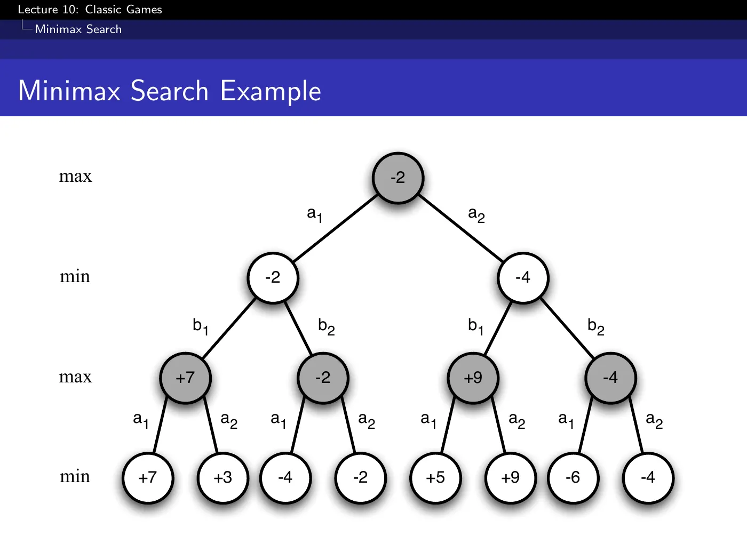
Task: Select the "max" label on the third tree level
Action: [x=75, y=377]
